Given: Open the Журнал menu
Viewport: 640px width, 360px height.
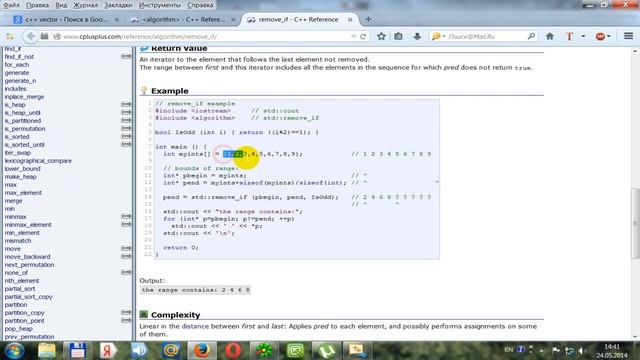Looking at the screenshot, I should pos(85,5).
